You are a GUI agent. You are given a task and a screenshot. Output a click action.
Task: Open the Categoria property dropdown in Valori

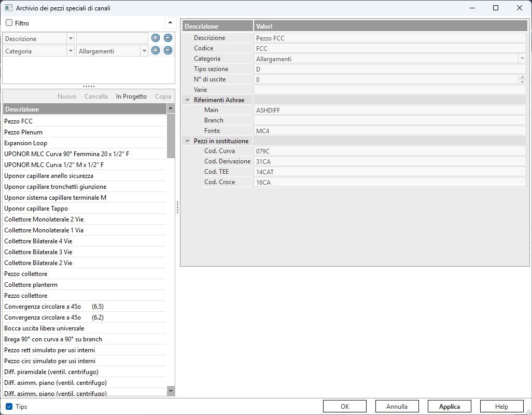coord(522,59)
